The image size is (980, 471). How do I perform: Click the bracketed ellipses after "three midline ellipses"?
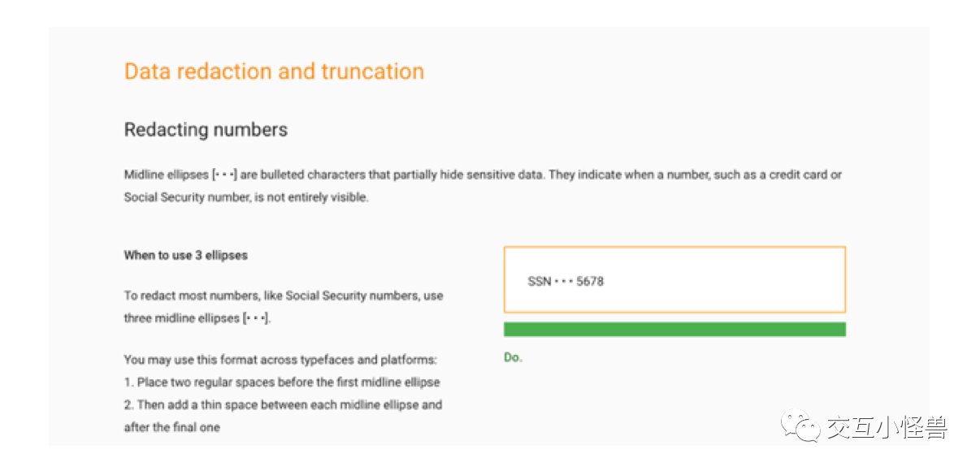pos(256,318)
